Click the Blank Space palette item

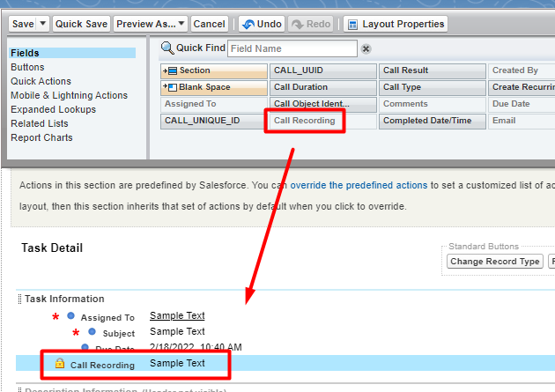click(214, 87)
